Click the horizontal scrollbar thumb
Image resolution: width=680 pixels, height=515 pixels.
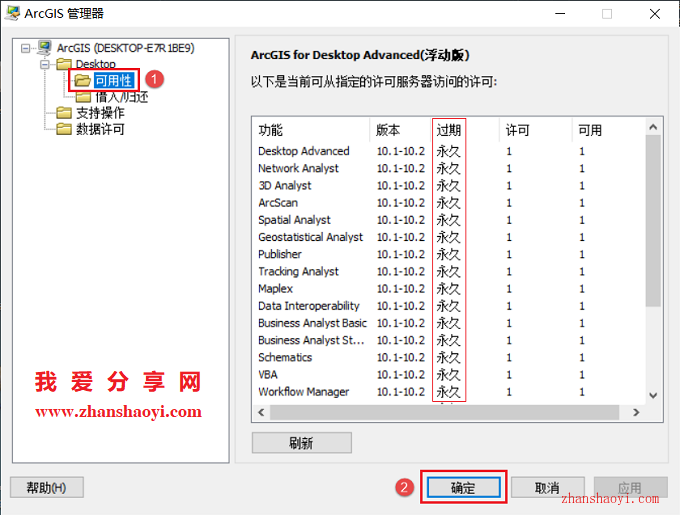tap(445, 412)
